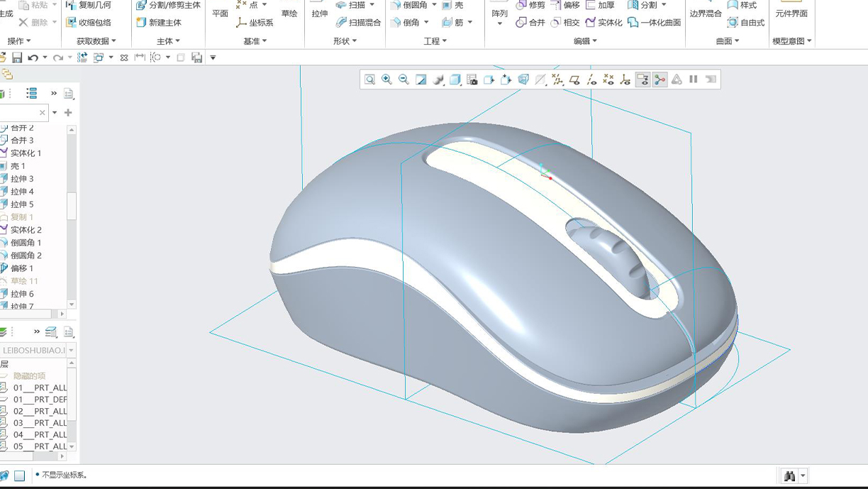The height and width of the screenshot is (489, 868).
Task: Expand the 操作 group dropdown
Action: [x=19, y=41]
